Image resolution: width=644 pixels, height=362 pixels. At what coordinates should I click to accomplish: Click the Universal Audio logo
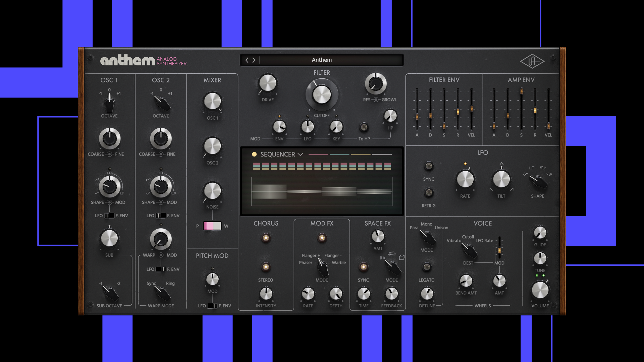532,61
